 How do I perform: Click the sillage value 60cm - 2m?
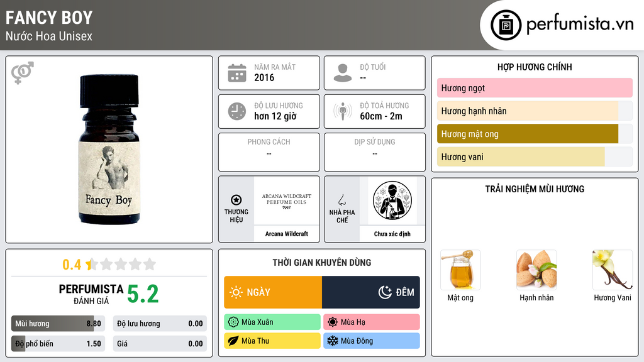pos(381,116)
